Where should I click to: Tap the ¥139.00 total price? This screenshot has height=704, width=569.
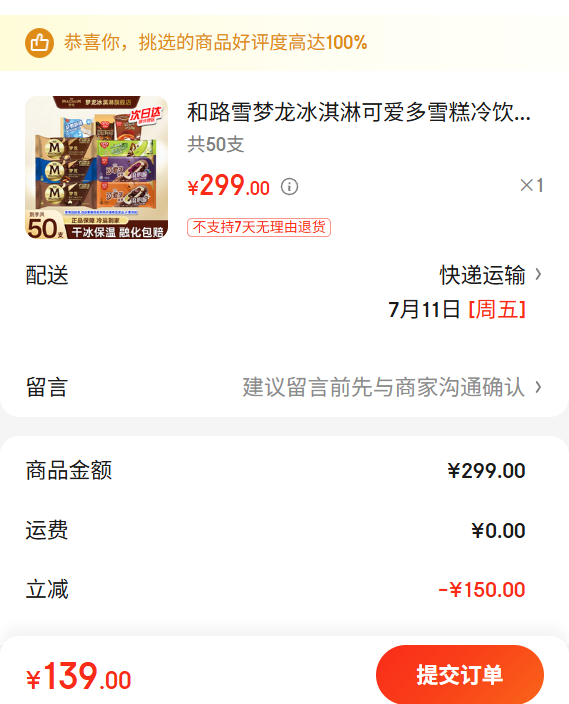(79, 676)
